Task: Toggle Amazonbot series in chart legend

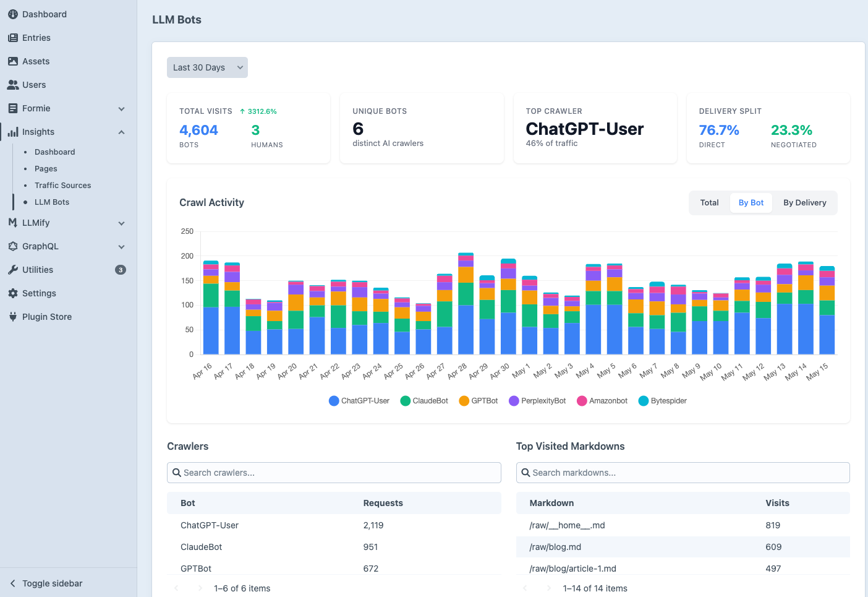Action: (602, 401)
